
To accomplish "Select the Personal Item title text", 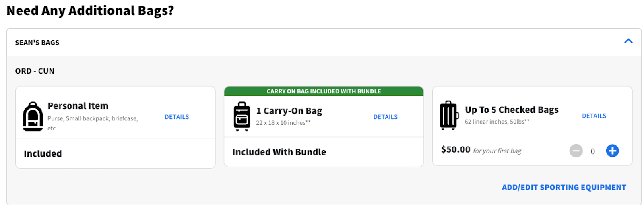I will [x=78, y=106].
